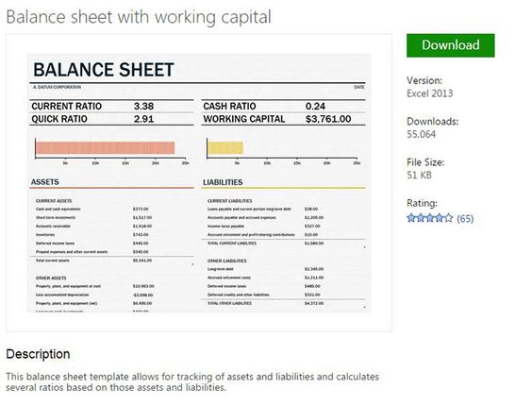
Task: Select the "51 KB" file size value
Action: pos(419,176)
